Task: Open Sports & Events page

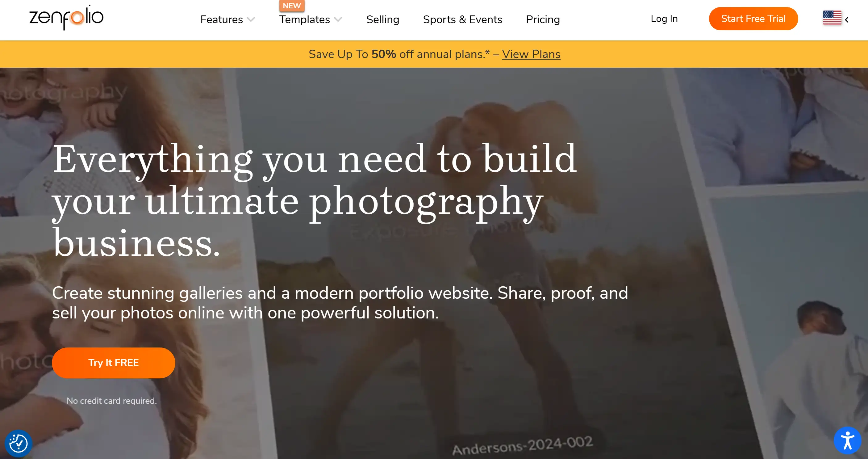Action: (462, 19)
